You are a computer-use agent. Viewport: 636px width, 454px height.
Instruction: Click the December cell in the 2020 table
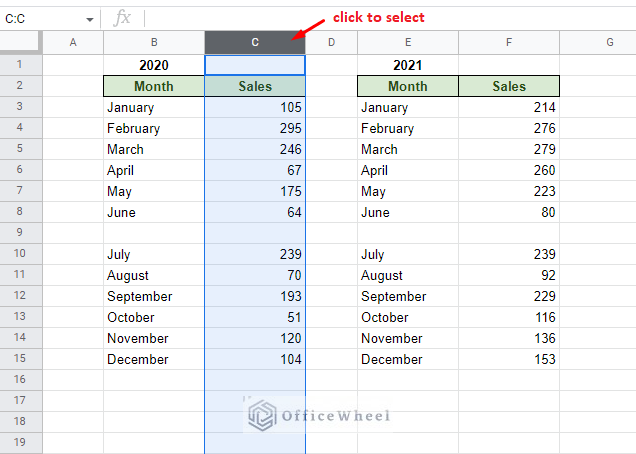point(154,359)
